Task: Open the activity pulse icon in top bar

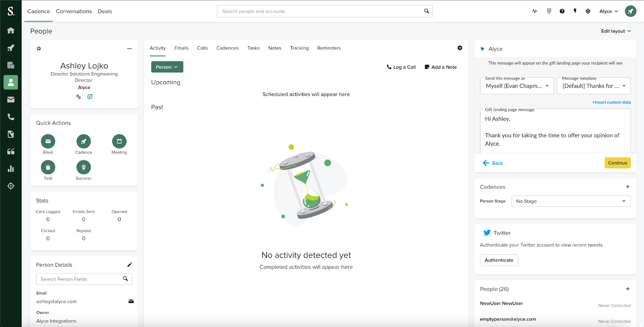Action: click(535, 11)
